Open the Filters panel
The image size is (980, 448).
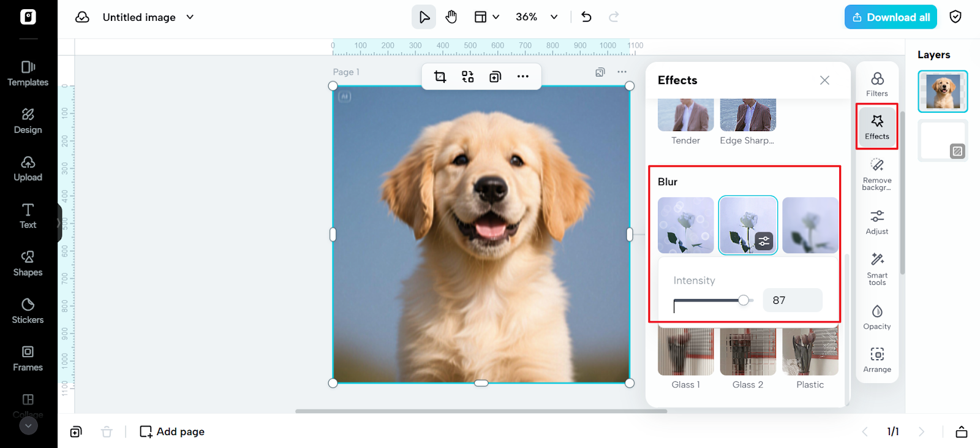876,84
